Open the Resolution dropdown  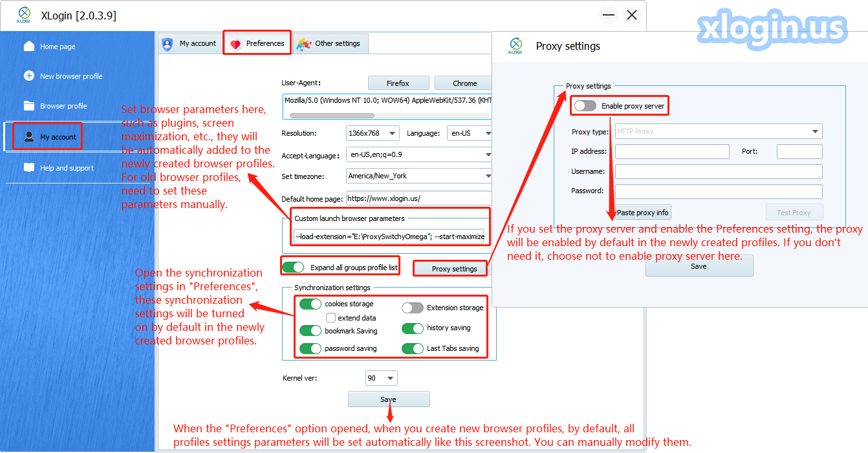373,133
